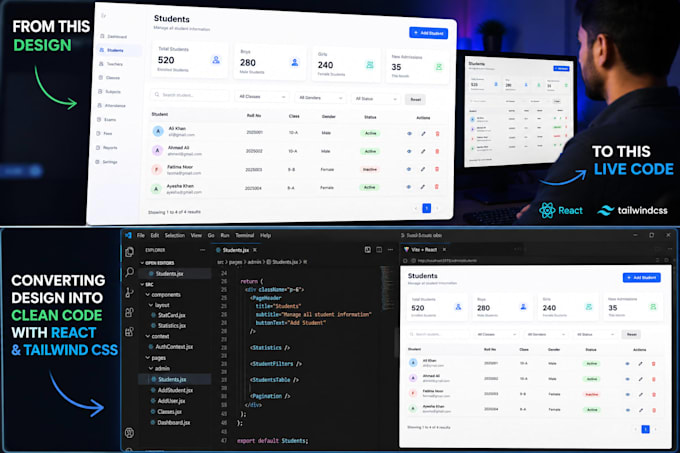Click page 1 pagination button in top design
This screenshot has height=453, width=680.
tap(427, 209)
